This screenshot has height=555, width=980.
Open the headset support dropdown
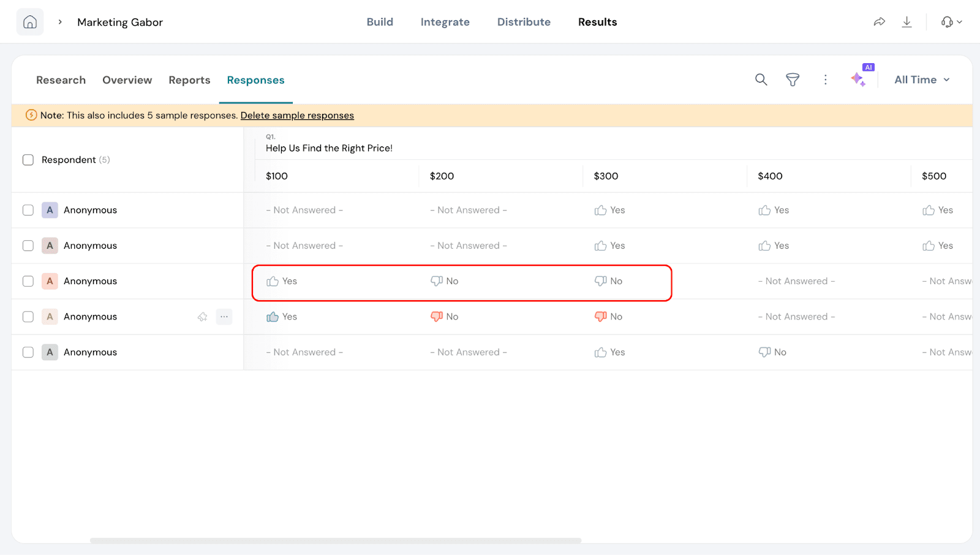click(x=951, y=22)
